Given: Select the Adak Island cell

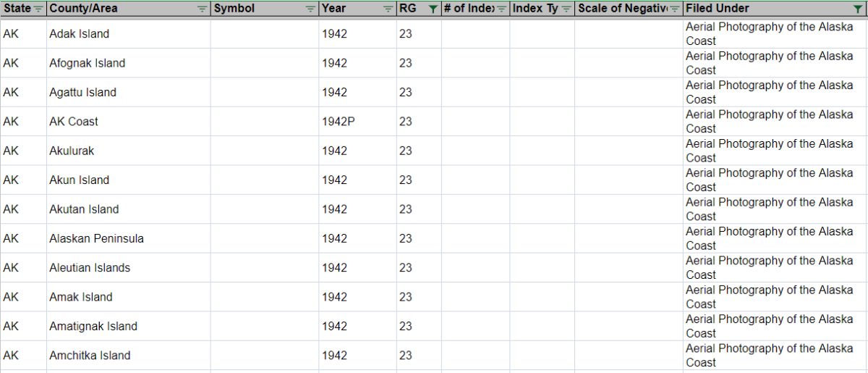Looking at the screenshot, I should pyautogui.click(x=79, y=34).
